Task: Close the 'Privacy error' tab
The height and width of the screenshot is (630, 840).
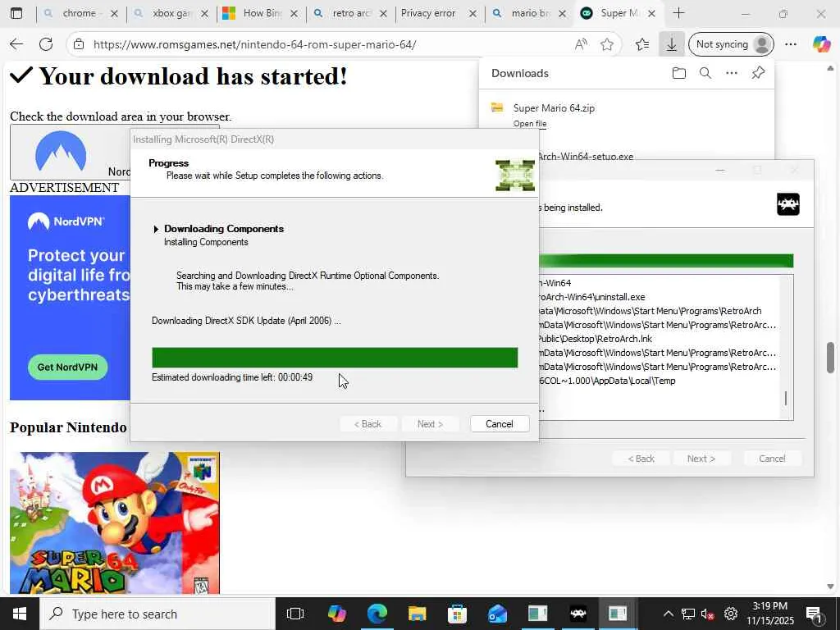Action: click(472, 13)
